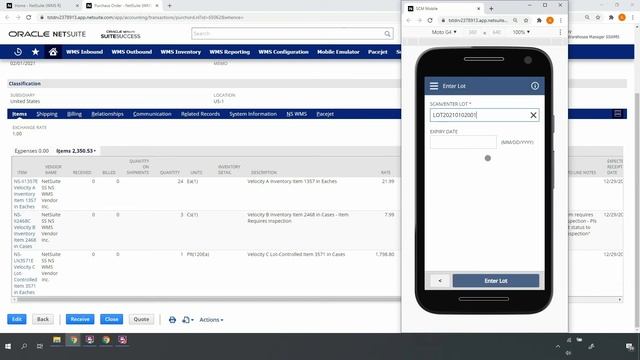Viewport: 640px width, 360px height.
Task: Select the Expenses 0.00 sublist tab
Action: point(31,151)
